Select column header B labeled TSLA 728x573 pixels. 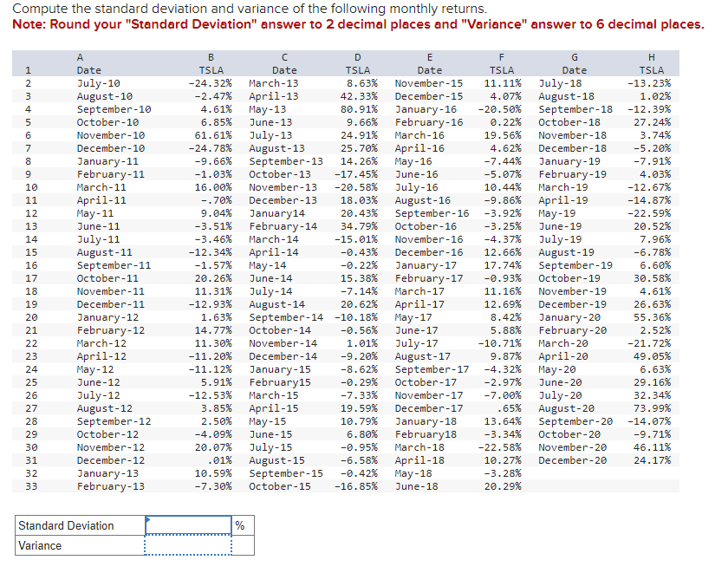[x=211, y=57]
